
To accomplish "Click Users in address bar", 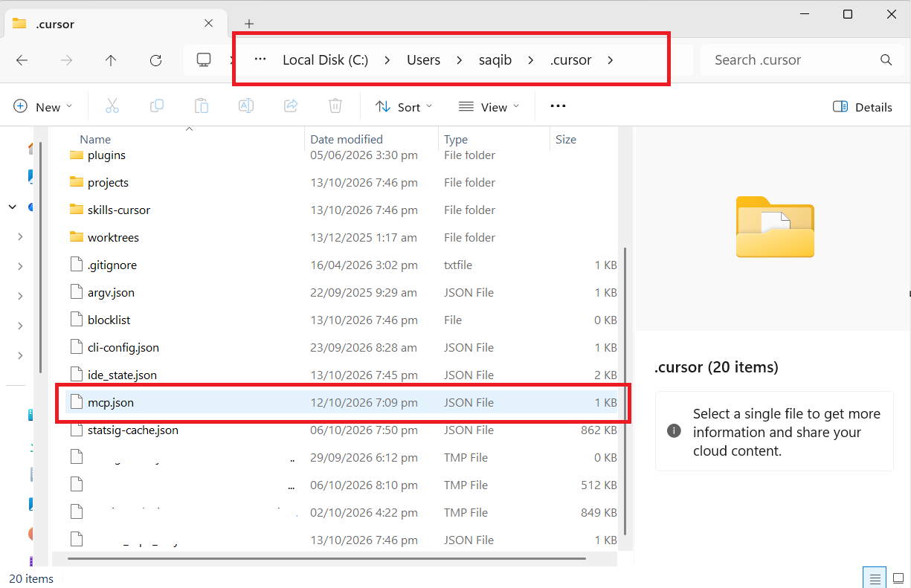I will 423,60.
